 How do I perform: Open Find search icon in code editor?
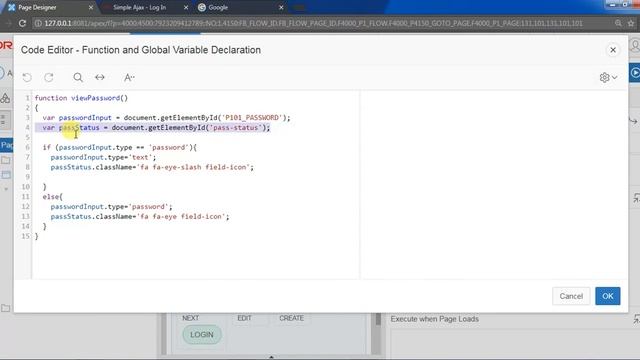pos(78,77)
